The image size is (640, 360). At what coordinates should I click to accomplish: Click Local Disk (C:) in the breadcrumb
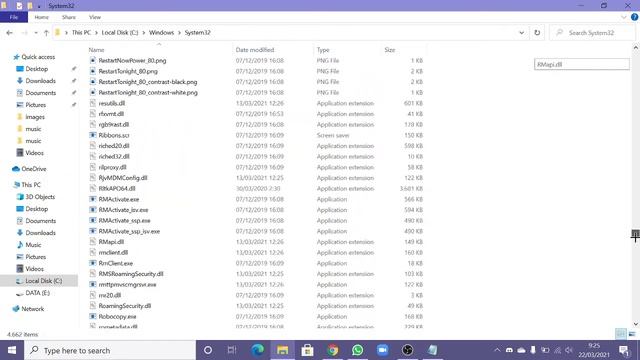pos(120,33)
